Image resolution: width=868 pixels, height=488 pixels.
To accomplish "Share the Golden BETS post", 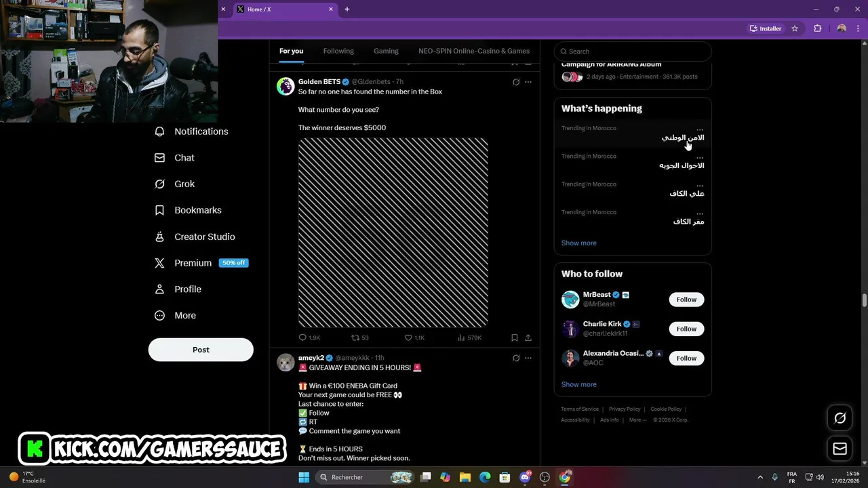I will point(528,338).
